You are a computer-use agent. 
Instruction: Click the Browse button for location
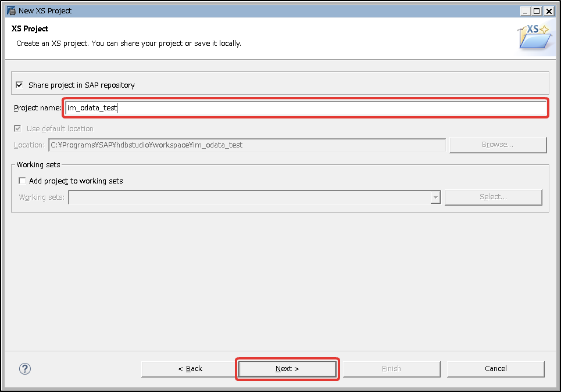498,145
